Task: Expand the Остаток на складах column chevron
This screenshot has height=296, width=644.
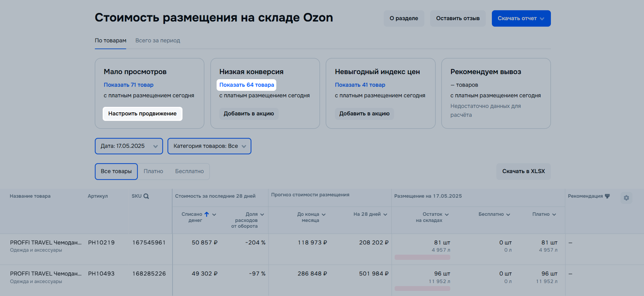Action: pyautogui.click(x=447, y=215)
